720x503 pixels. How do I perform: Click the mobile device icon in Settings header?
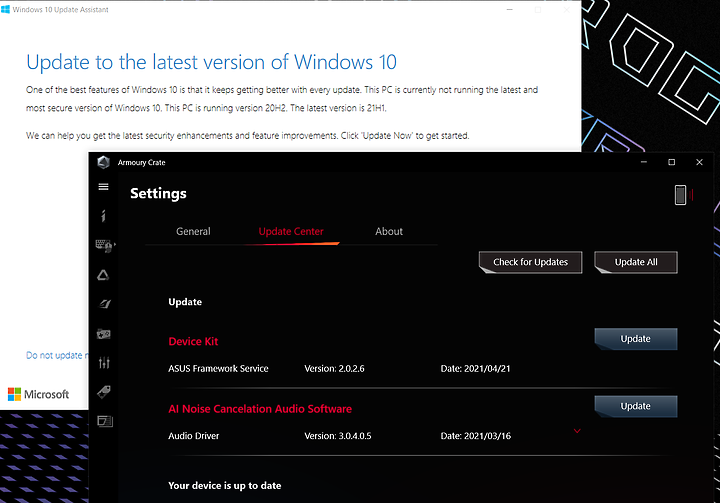tap(681, 195)
